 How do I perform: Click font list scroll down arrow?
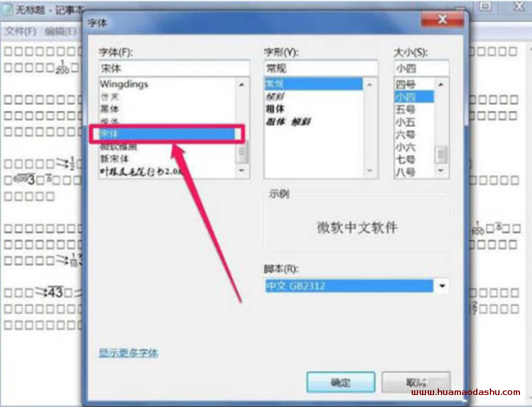242,171
